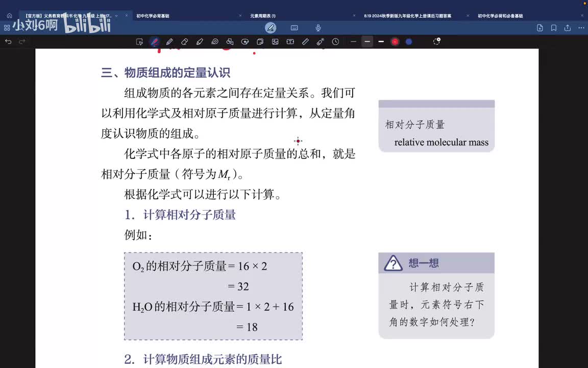Switch to the 初中化学必背和必备基础 tab
588x368 pixels.
point(500,16)
